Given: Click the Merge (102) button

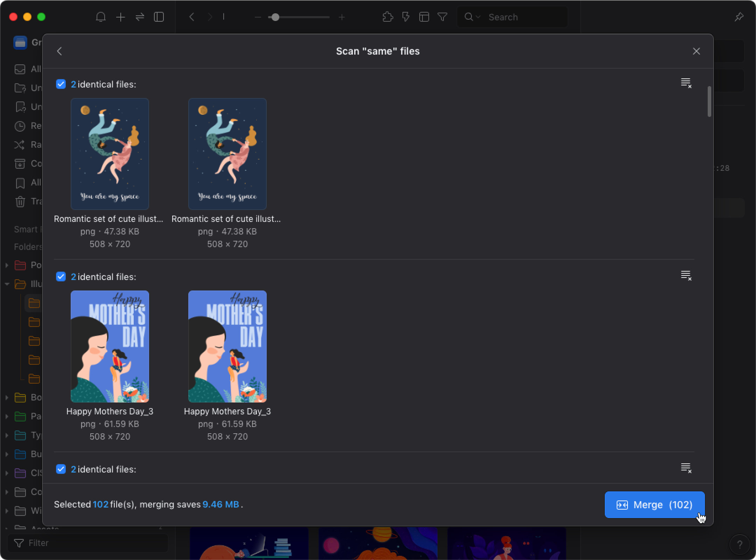Looking at the screenshot, I should tap(654, 504).
